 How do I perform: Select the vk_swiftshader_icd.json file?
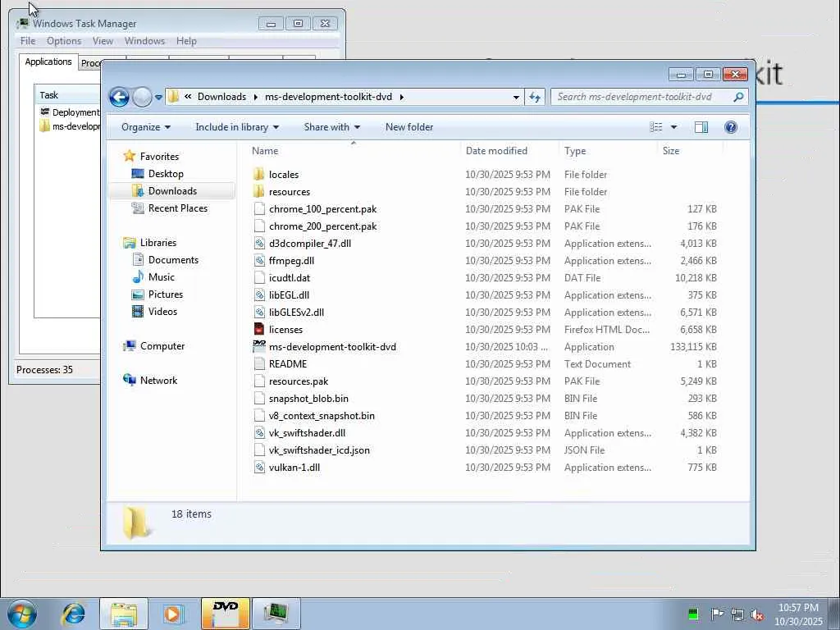[x=319, y=450]
